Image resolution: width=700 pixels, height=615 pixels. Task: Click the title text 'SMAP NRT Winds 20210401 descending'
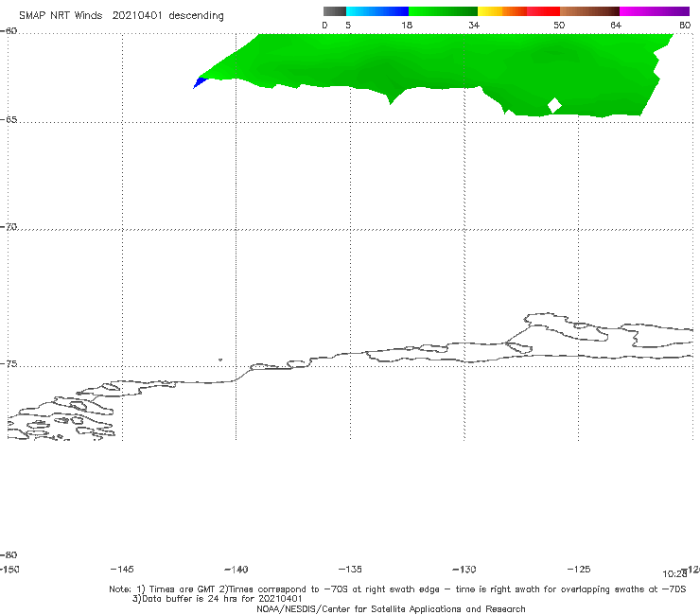tap(121, 16)
